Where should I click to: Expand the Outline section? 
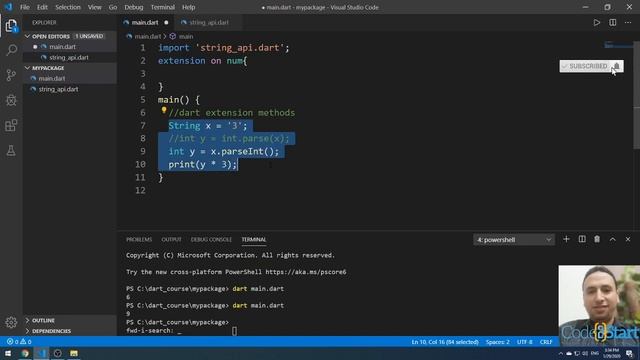(69, 320)
